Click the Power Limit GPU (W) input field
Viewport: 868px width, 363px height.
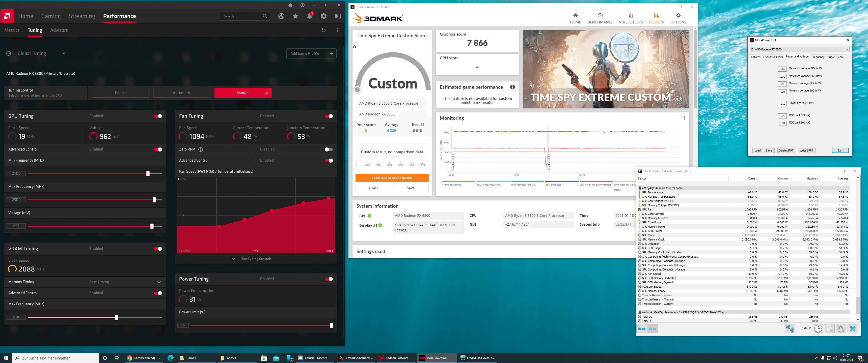(x=782, y=104)
